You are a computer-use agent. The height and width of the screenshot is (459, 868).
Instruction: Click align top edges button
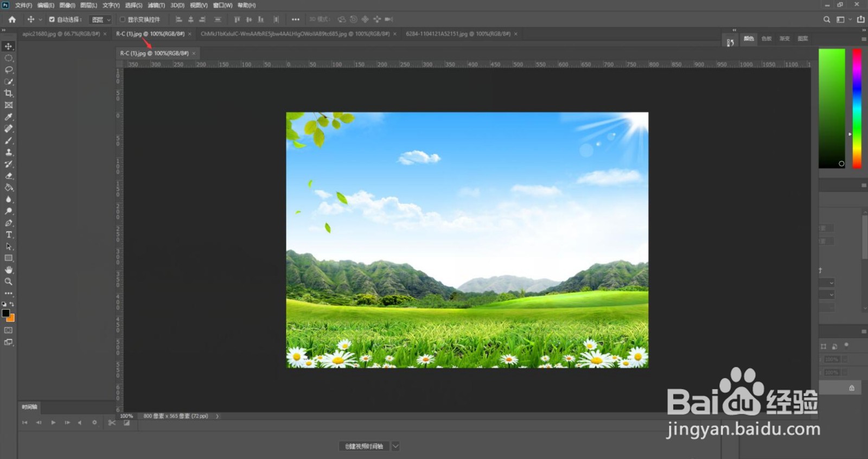click(x=237, y=20)
